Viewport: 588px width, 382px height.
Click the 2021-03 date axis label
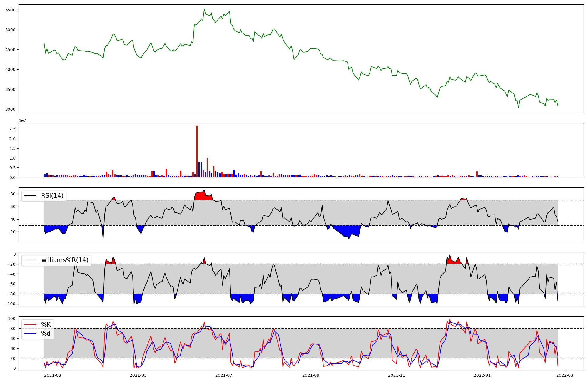53,375
